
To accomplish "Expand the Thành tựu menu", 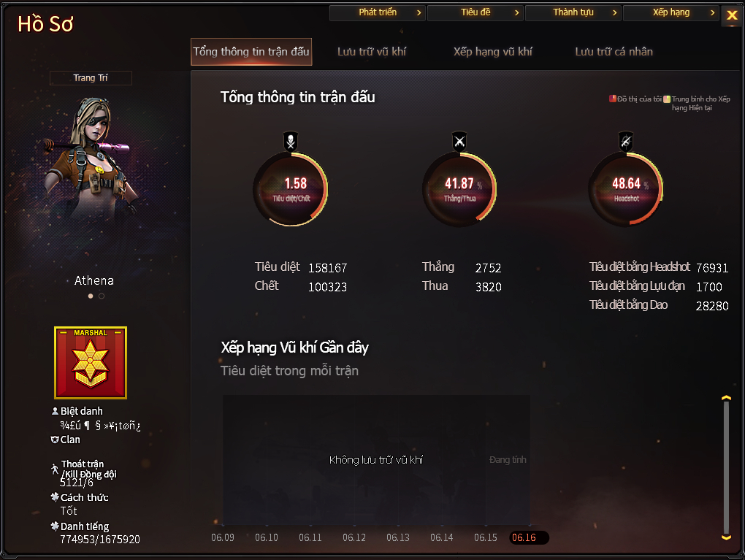I will tap(573, 12).
